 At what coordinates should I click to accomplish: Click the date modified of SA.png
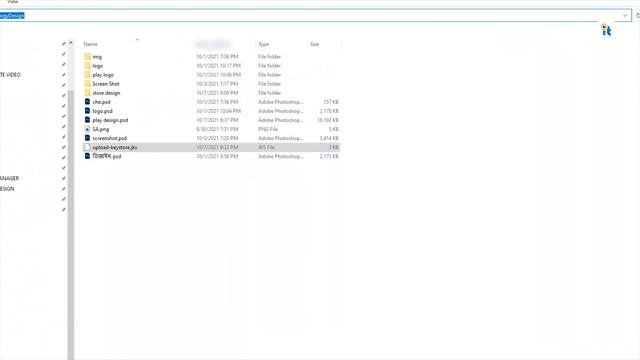(x=217, y=129)
